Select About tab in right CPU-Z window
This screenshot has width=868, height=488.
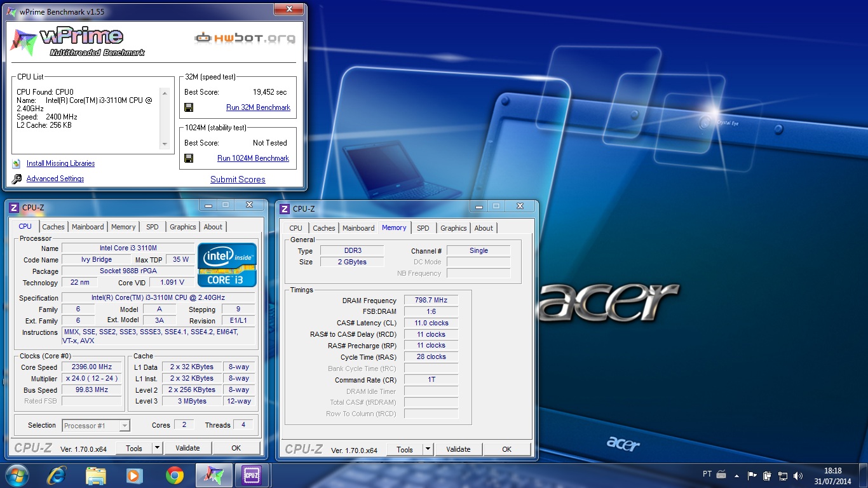coord(484,228)
